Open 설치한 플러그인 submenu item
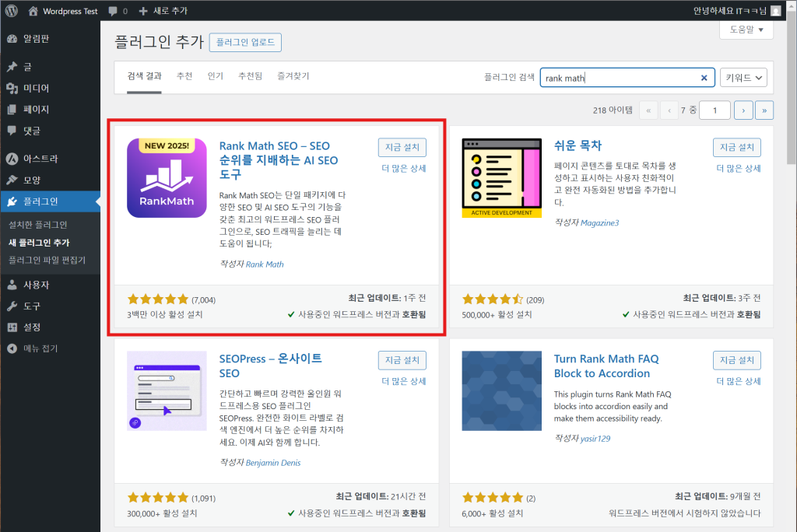Viewport: 797px width, 532px height. pyautogui.click(x=37, y=225)
